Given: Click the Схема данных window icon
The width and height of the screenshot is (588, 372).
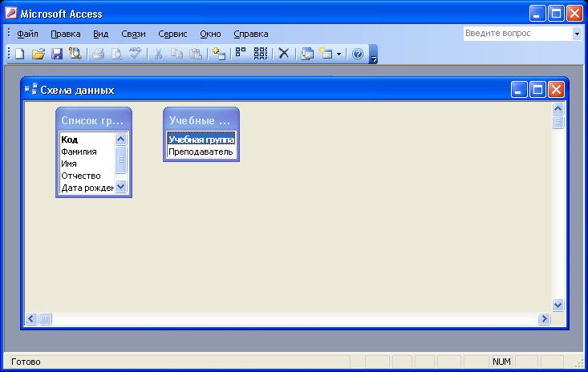Looking at the screenshot, I should point(30,89).
